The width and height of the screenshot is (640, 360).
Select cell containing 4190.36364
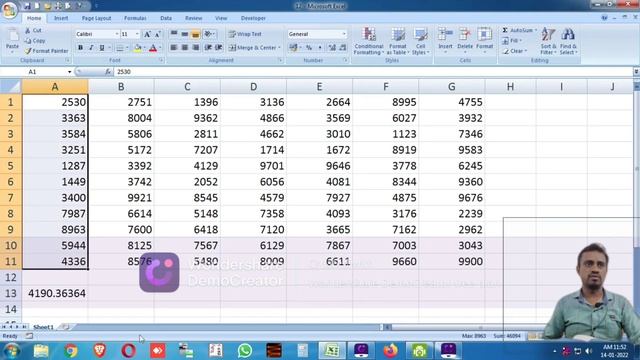[55, 293]
